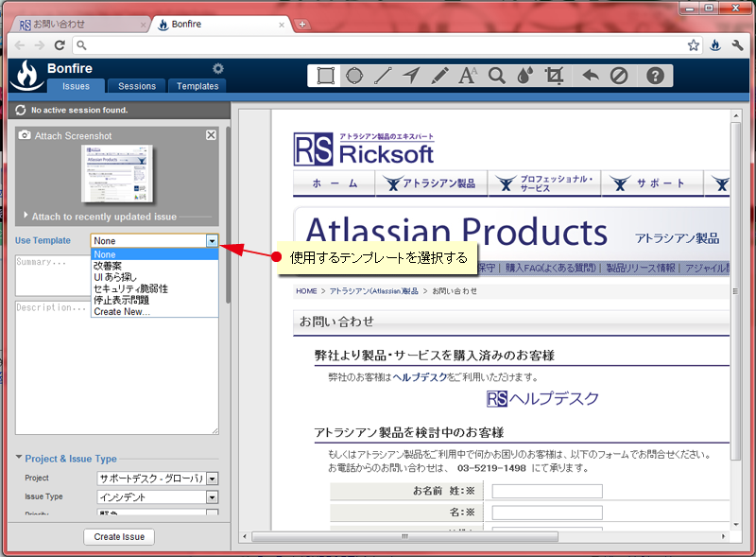
Task: Click the magnifier zoom tool
Action: pyautogui.click(x=497, y=76)
